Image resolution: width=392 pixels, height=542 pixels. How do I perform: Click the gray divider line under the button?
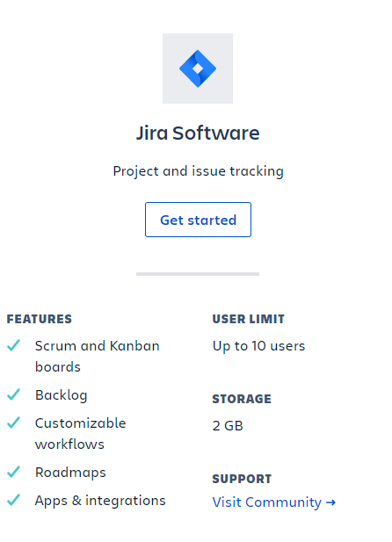tap(198, 274)
